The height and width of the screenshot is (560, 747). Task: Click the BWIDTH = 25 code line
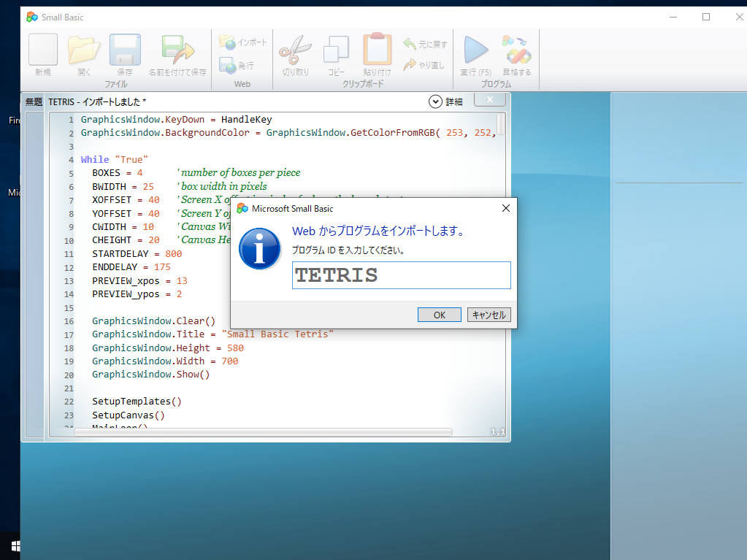pyautogui.click(x=123, y=187)
